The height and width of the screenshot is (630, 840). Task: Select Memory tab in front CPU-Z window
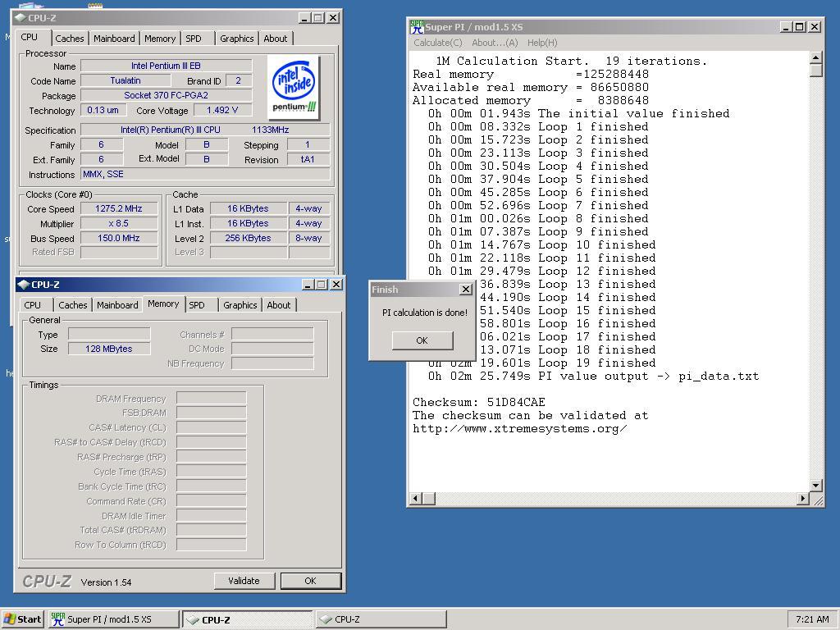coord(163,304)
